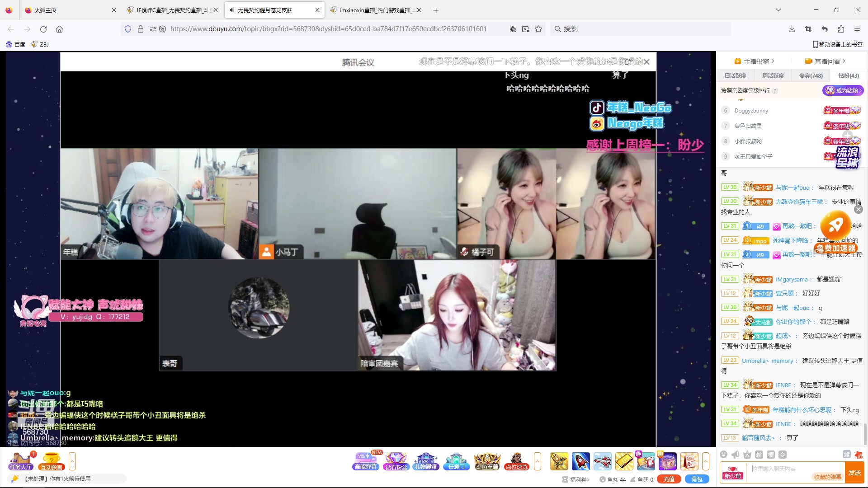Open the 任务大厅 task hall icon
Viewport: 868px width, 488px height.
pos(20,461)
